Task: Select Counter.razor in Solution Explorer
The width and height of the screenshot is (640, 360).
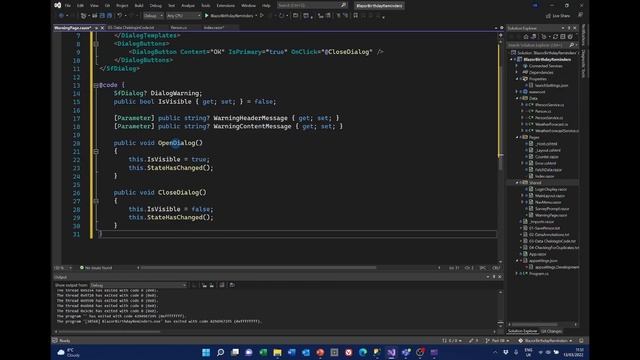Action: click(547, 157)
